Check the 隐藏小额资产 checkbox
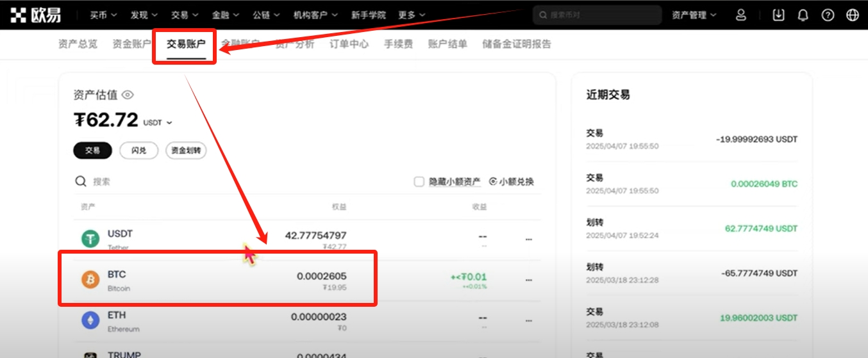The width and height of the screenshot is (868, 358). [419, 181]
